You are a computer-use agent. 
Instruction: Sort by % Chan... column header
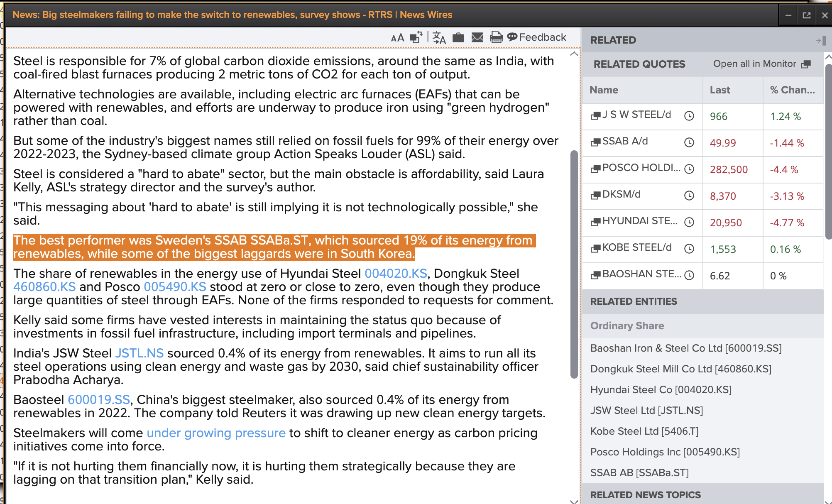(x=793, y=90)
